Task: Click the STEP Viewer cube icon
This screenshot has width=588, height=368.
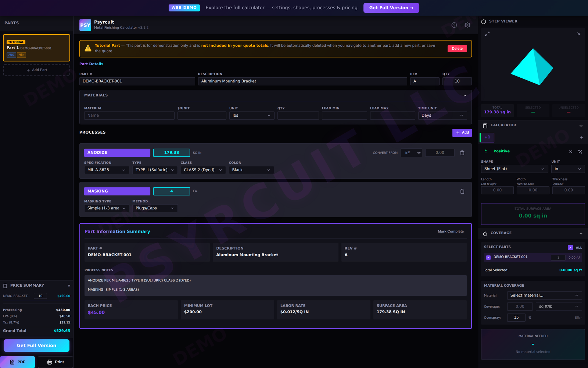Action: pos(484,21)
